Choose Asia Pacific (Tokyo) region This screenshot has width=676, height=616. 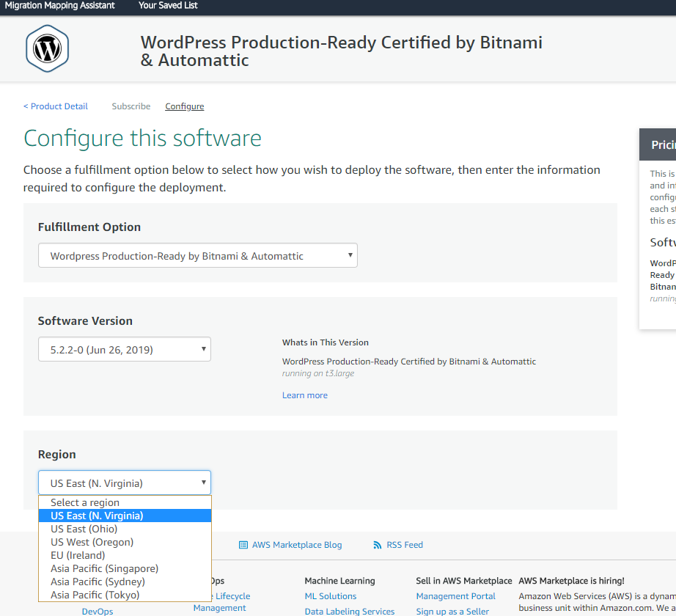pos(125,595)
